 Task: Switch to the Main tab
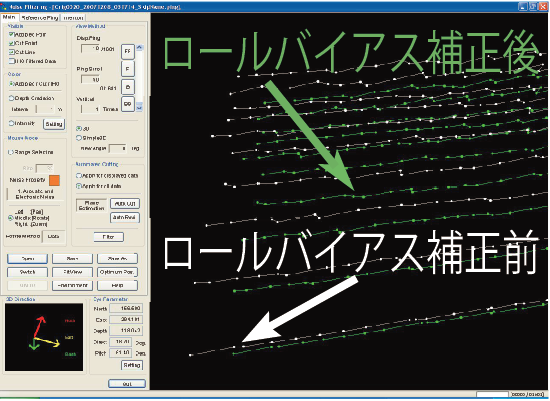click(x=9, y=17)
